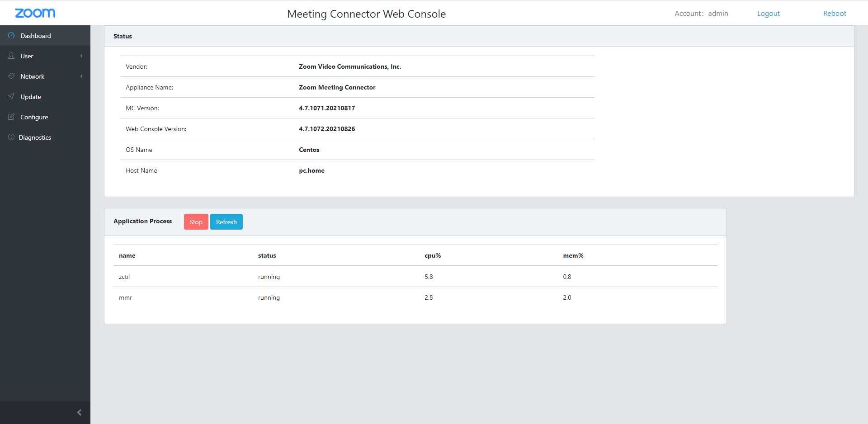Viewport: 868px width, 424px height.
Task: Click the Appliance Name: label
Action: pyautogui.click(x=150, y=87)
